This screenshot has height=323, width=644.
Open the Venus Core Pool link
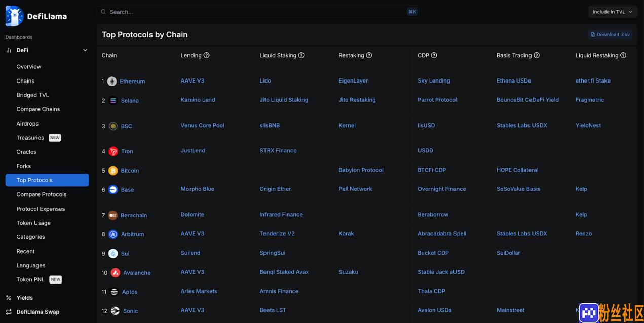tap(203, 126)
